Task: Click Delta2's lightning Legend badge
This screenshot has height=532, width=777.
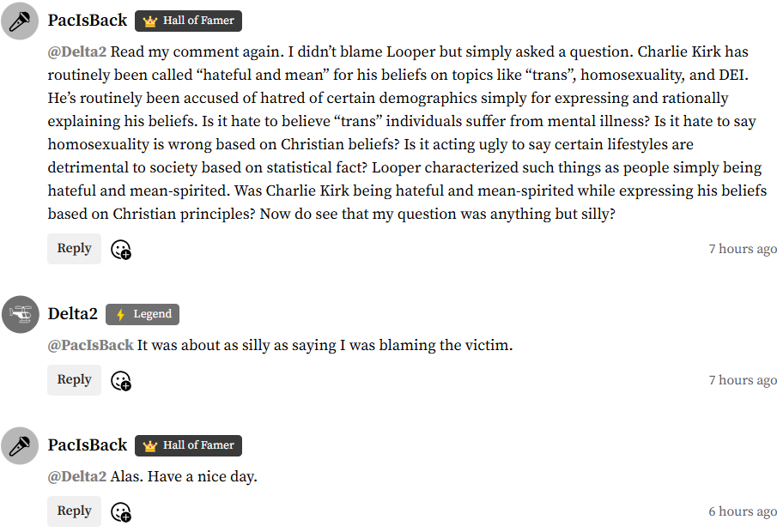Action: pos(143,314)
